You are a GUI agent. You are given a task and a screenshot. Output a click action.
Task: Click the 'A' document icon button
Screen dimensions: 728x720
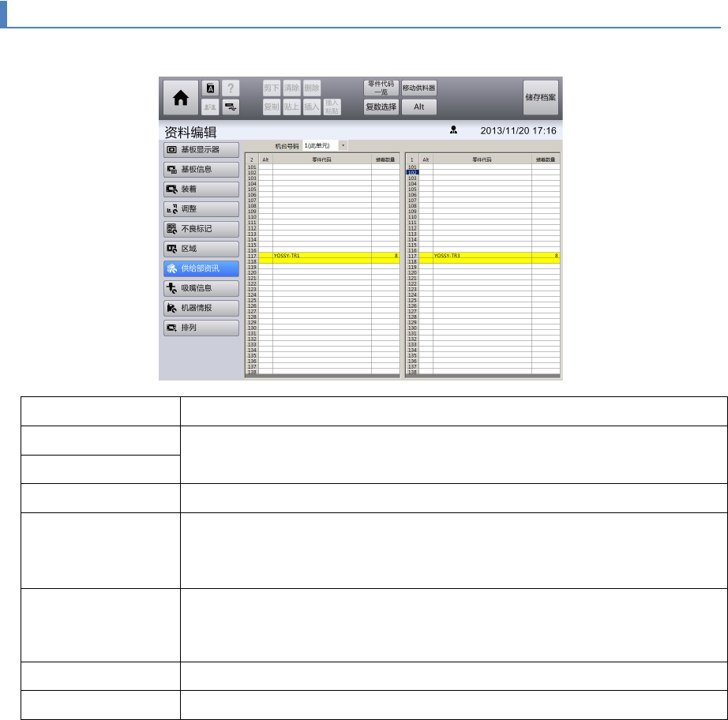coord(210,88)
